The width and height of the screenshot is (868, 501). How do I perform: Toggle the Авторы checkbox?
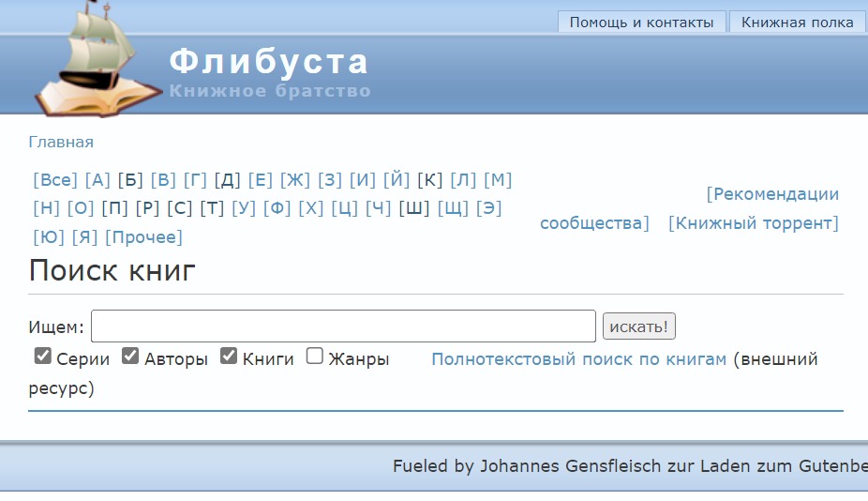point(130,356)
